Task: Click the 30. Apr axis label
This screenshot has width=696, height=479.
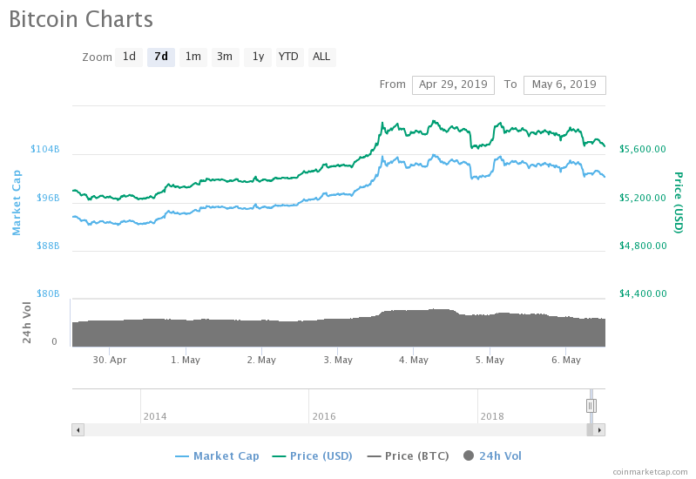Action: [x=110, y=360]
